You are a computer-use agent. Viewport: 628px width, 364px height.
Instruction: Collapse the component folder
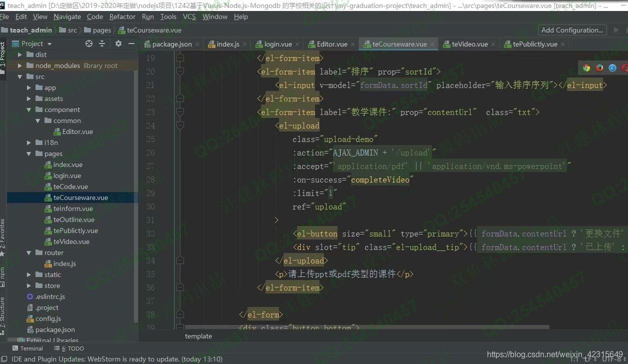pos(29,109)
